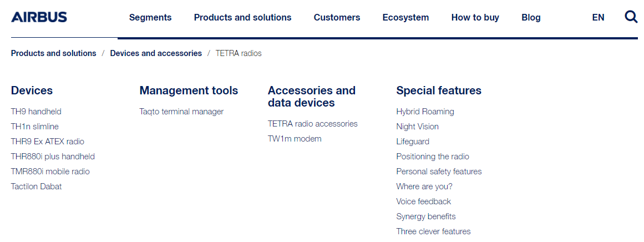Open the TH1n slimline link
This screenshot has height=242, width=644.
coord(35,127)
